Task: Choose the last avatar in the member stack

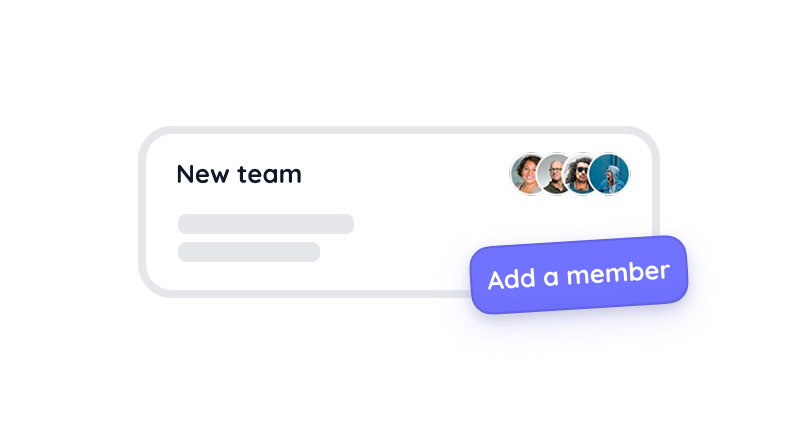Action: [x=609, y=174]
